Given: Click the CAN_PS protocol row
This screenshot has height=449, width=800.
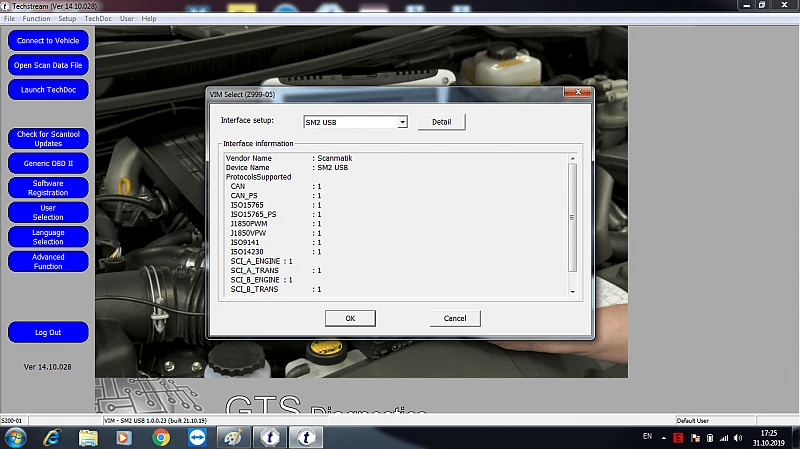Looking at the screenshot, I should tap(276, 195).
